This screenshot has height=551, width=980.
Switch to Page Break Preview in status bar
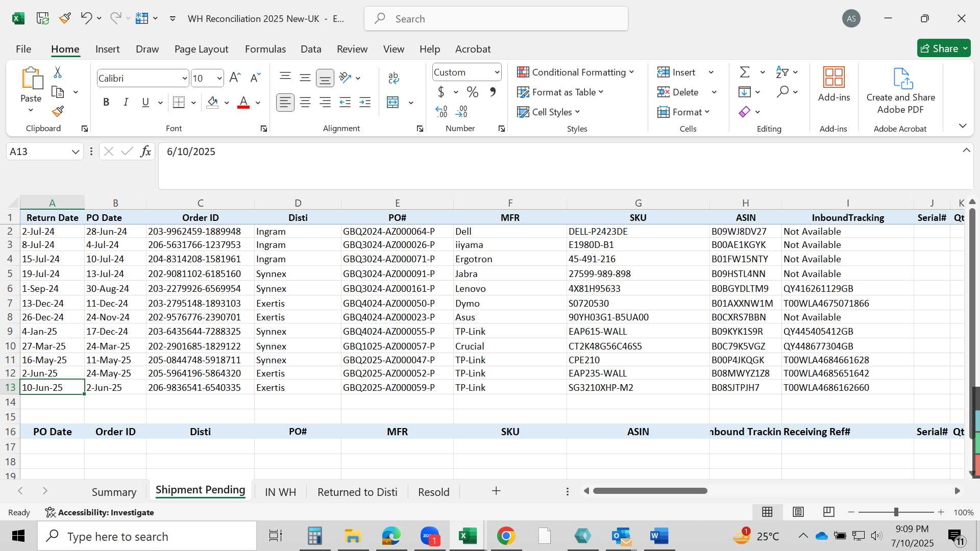829,512
